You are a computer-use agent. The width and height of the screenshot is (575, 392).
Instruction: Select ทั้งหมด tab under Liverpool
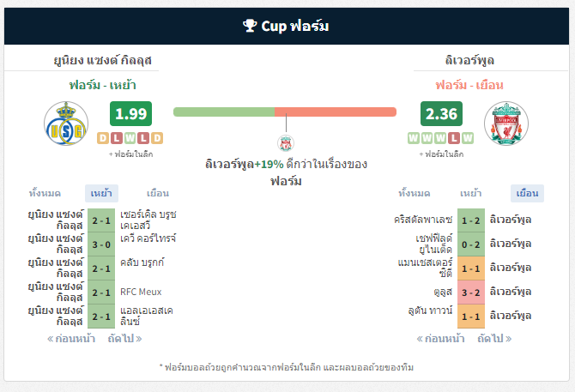[414, 193]
